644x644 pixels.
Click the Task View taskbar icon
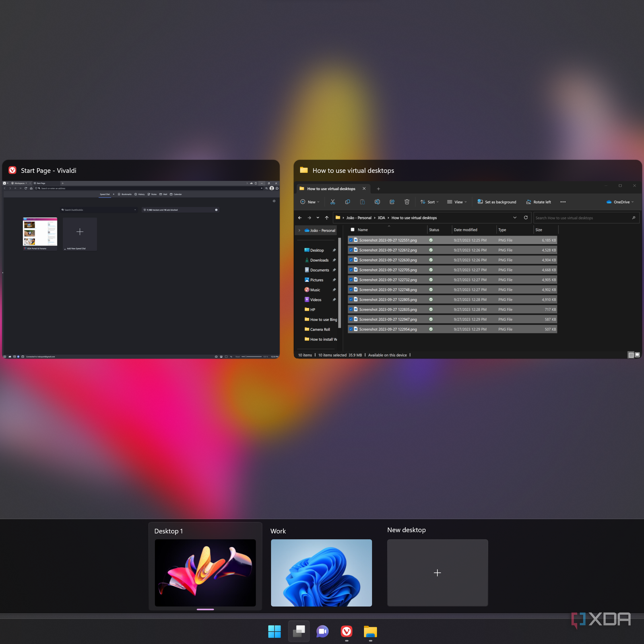(x=299, y=631)
